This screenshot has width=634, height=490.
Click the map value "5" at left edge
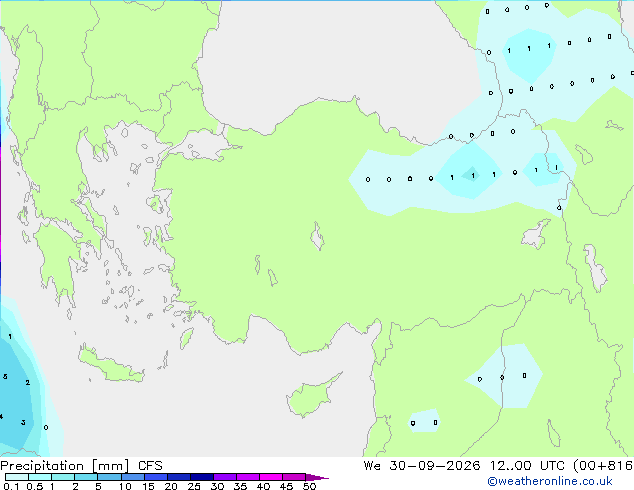(x=5, y=377)
